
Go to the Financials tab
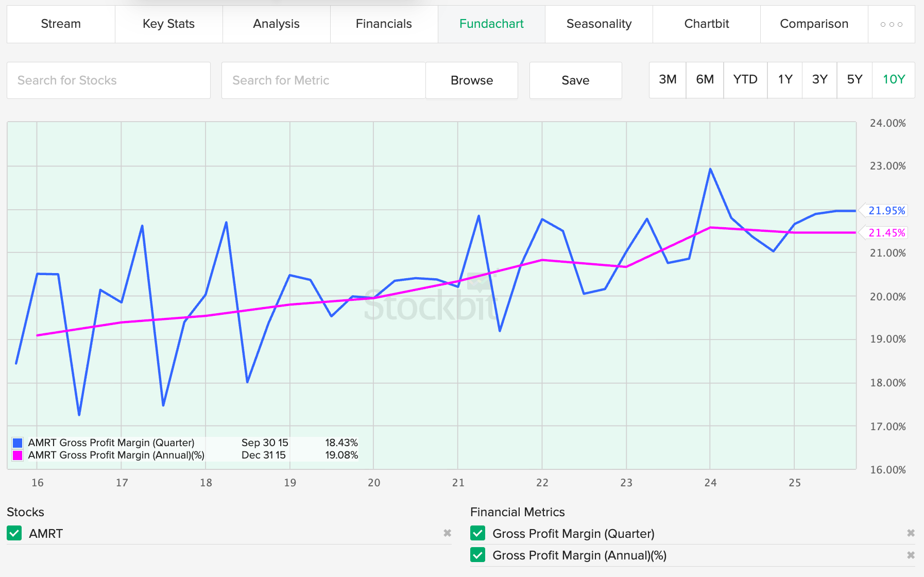(x=384, y=24)
